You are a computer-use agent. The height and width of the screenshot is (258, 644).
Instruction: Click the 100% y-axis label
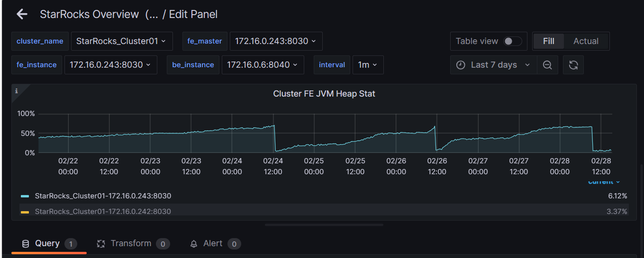click(x=26, y=114)
